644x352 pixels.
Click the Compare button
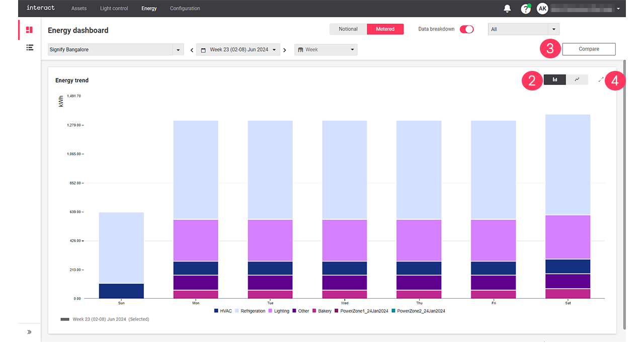(589, 49)
